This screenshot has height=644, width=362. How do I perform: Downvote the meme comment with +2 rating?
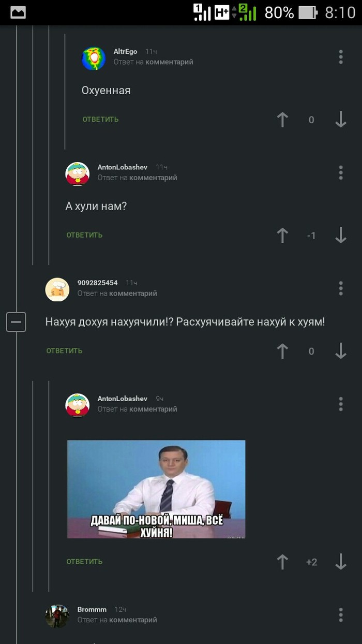(340, 562)
